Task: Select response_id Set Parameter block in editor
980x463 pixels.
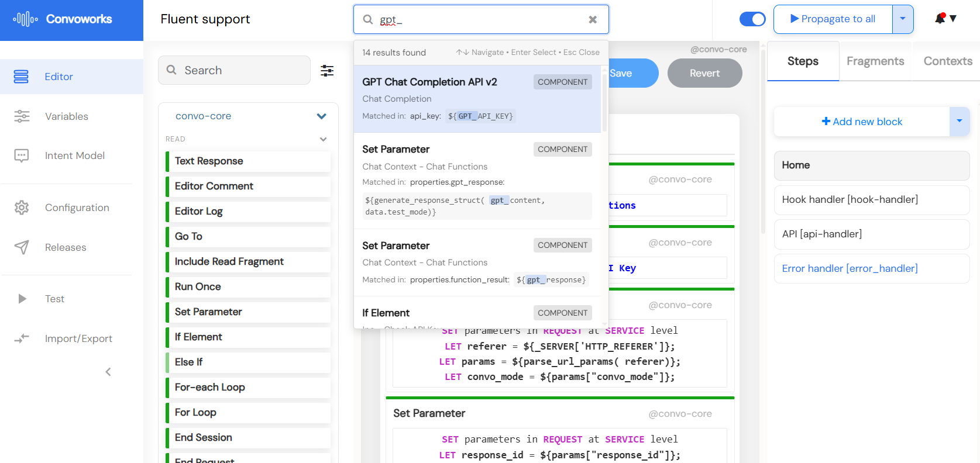Action: pyautogui.click(x=560, y=431)
